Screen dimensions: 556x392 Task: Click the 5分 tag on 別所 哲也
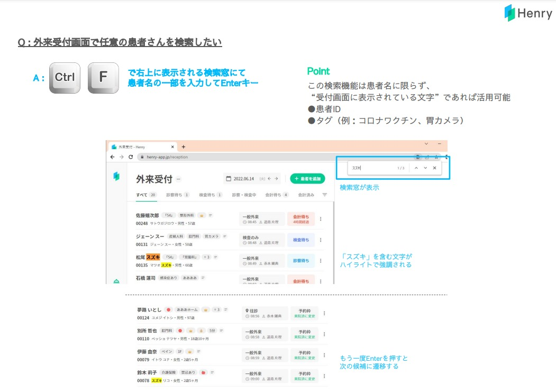point(212,331)
